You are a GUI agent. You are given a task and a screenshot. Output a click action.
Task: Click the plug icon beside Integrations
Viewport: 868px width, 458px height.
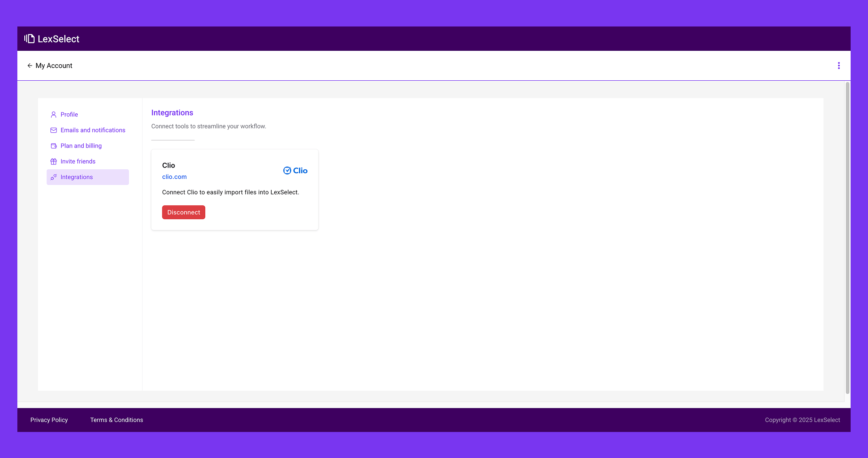click(53, 177)
